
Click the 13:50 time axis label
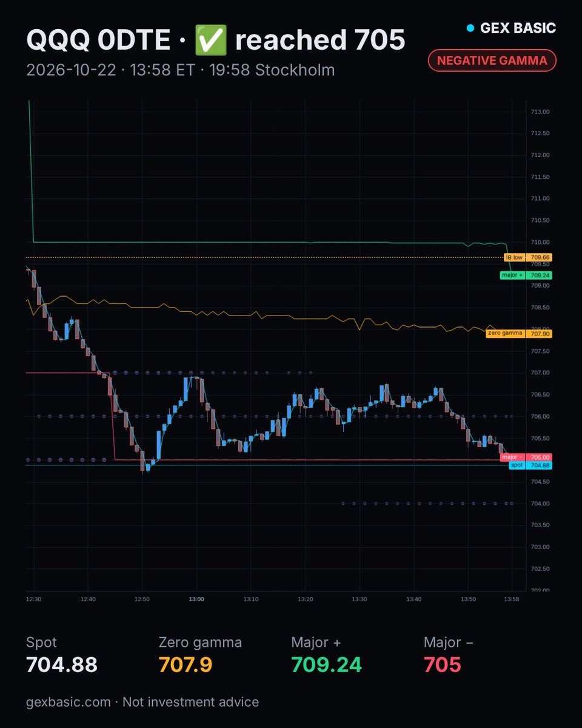pyautogui.click(x=468, y=599)
